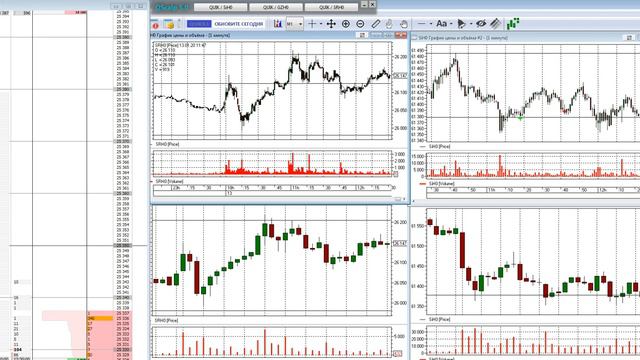The height and width of the screenshot is (360, 640).
Task: Click the SiH0 [Price] legend in lower right chart
Action: pos(440,319)
